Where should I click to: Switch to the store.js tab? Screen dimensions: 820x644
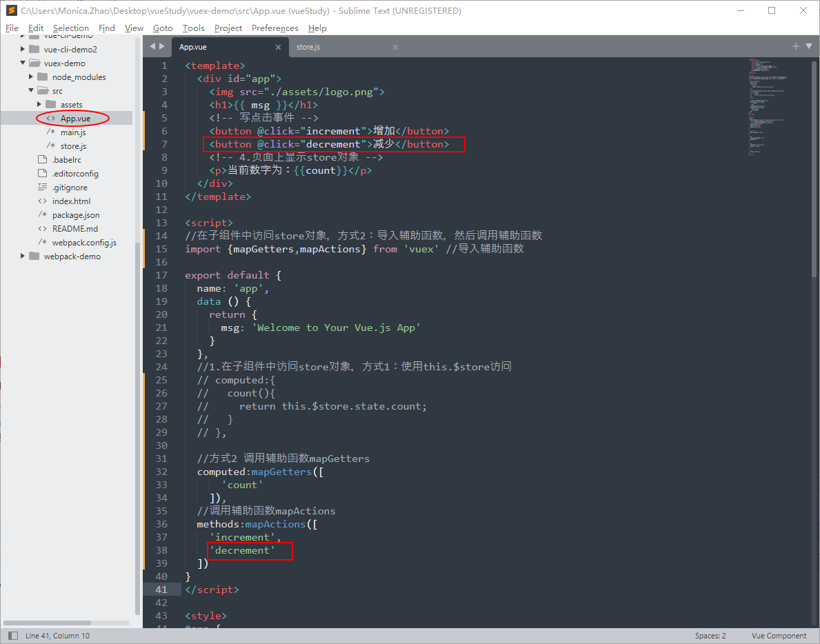click(x=308, y=47)
